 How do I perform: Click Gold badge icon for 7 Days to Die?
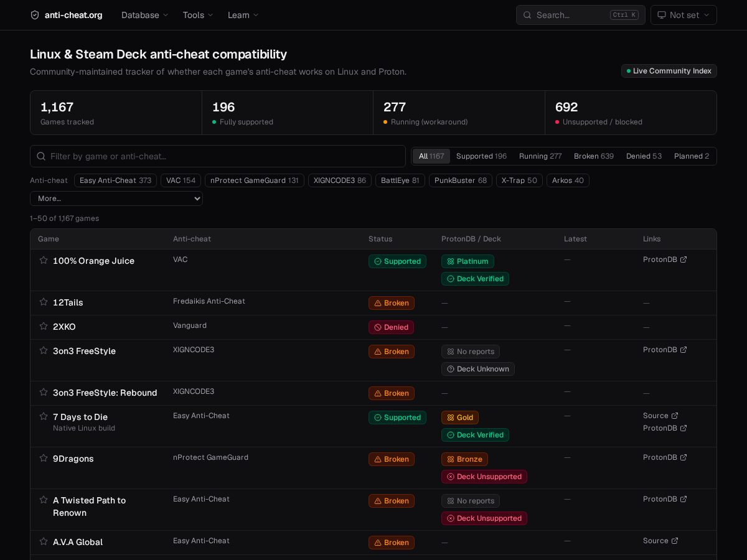pyautogui.click(x=451, y=418)
